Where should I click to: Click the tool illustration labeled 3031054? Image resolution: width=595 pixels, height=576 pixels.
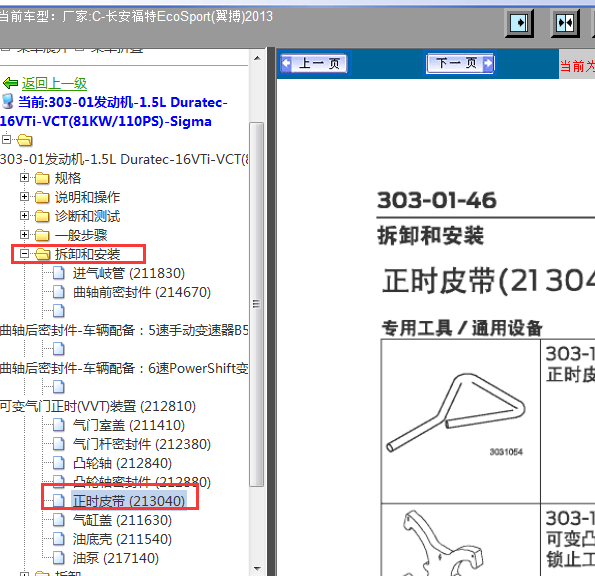(x=456, y=414)
